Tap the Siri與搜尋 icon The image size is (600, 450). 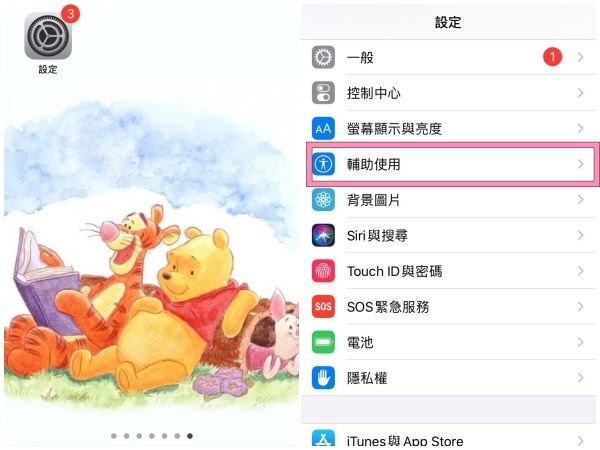coord(323,235)
